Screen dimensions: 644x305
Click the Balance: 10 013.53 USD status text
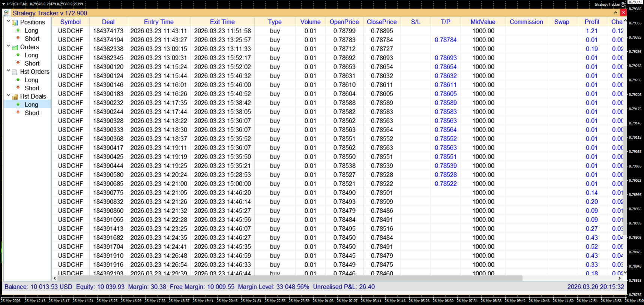coord(38,287)
